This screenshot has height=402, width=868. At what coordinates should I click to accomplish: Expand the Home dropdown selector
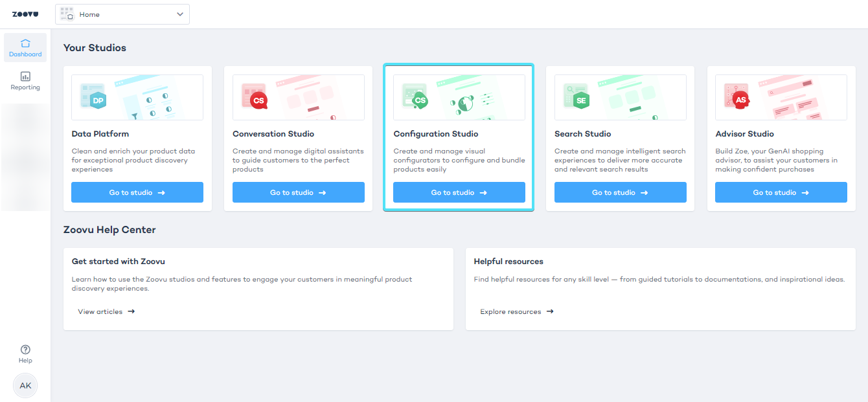tap(122, 14)
